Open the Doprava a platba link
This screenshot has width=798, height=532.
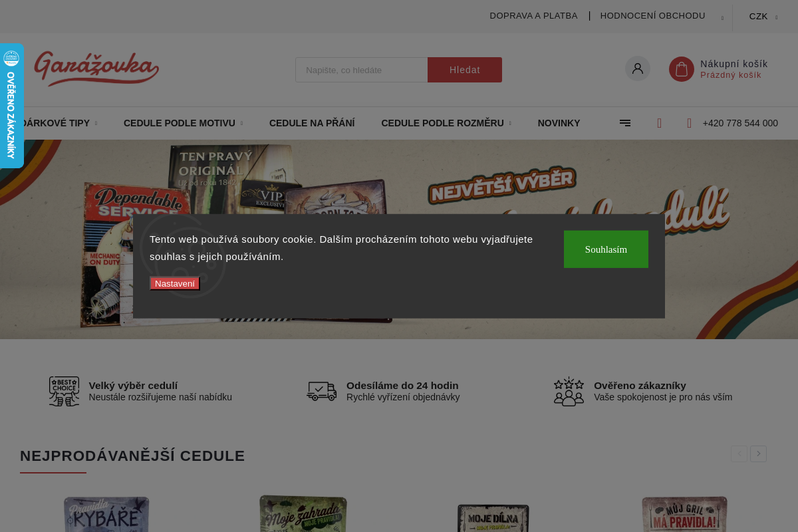[x=533, y=16]
